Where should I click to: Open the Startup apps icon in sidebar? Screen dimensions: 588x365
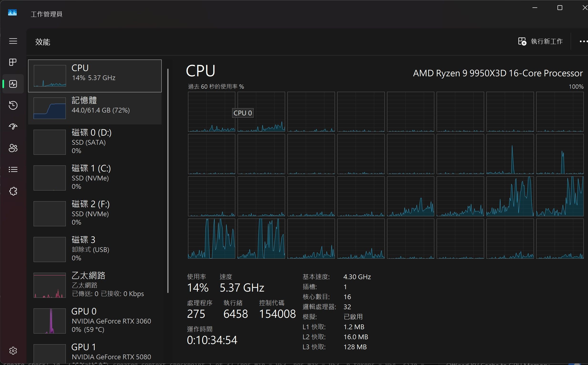[x=13, y=126]
